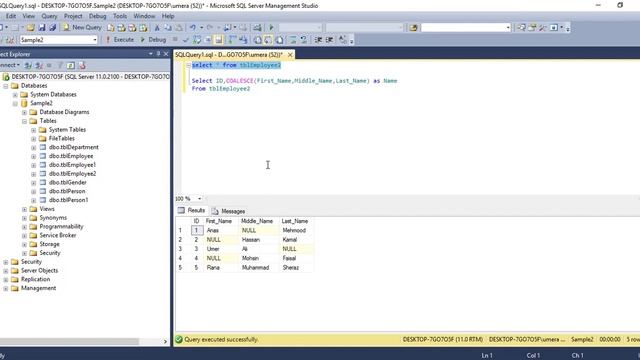The image size is (640, 360).
Task: Expand the System Databases node
Action: point(15,95)
